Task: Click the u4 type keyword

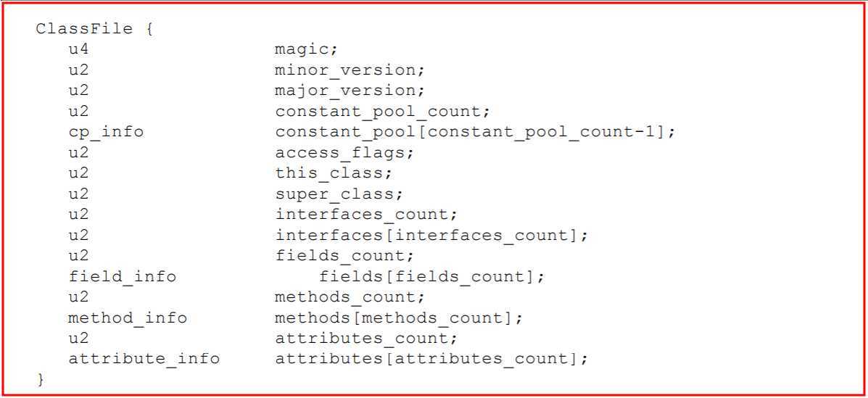Action: 78,50
